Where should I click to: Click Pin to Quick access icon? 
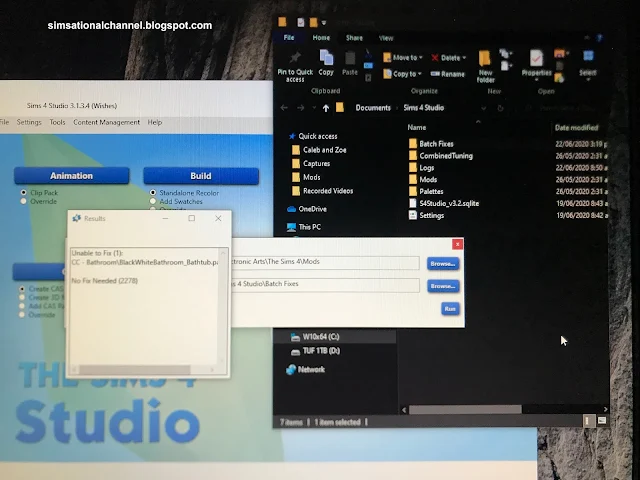click(x=295, y=57)
